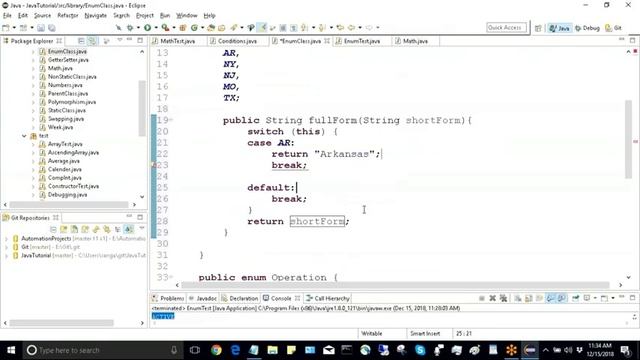Viewport: 640px width, 360px height.
Task: Click the Pin Console icon
Action: (576, 298)
